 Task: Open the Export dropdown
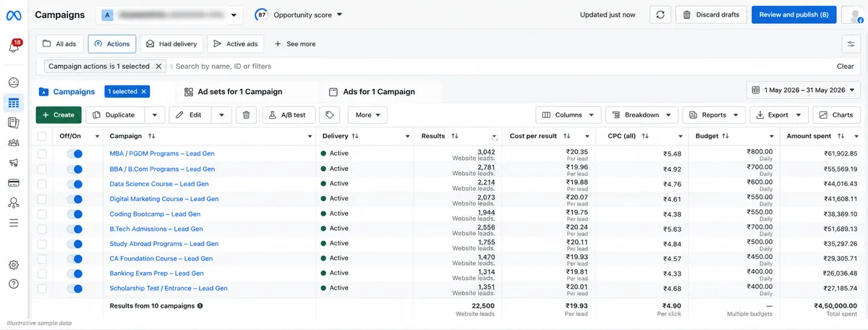[x=778, y=114]
